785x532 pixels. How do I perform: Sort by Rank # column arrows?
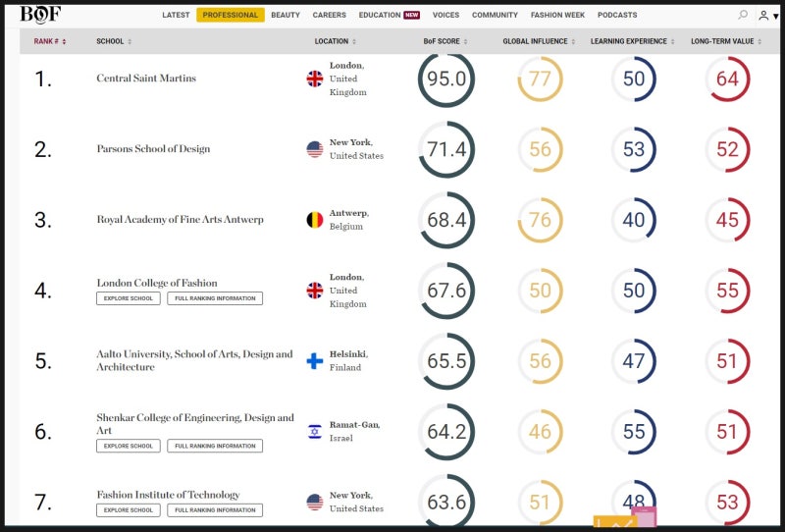click(x=64, y=41)
